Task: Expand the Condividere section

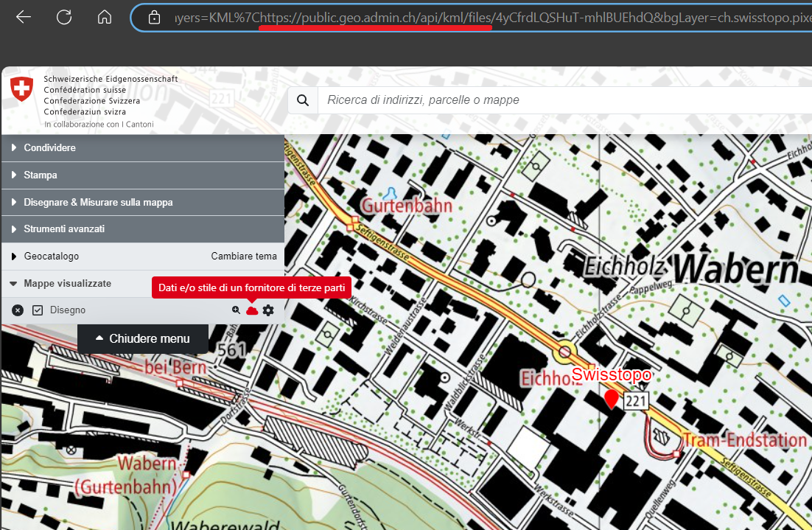Action: [x=49, y=148]
